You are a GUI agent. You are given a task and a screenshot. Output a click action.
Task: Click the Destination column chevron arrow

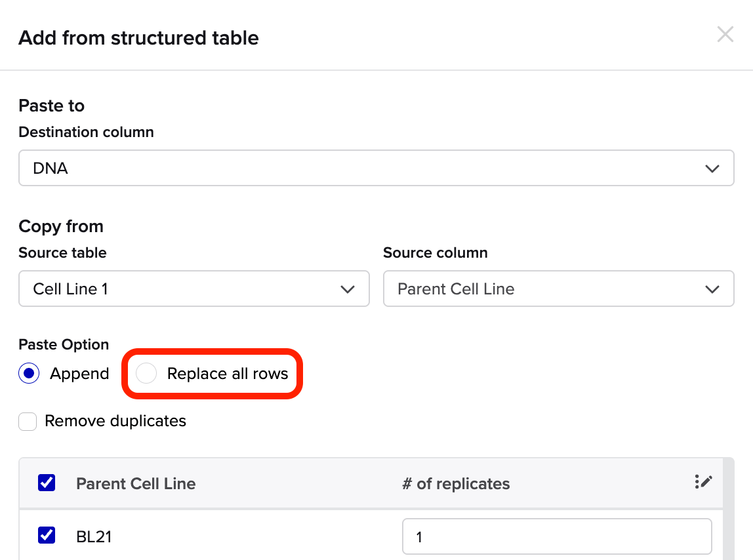[x=712, y=169]
